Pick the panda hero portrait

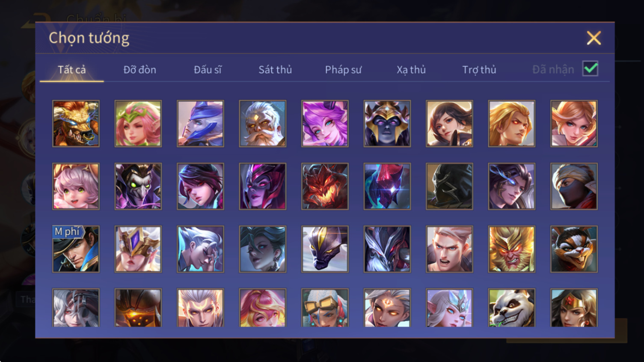(512, 308)
